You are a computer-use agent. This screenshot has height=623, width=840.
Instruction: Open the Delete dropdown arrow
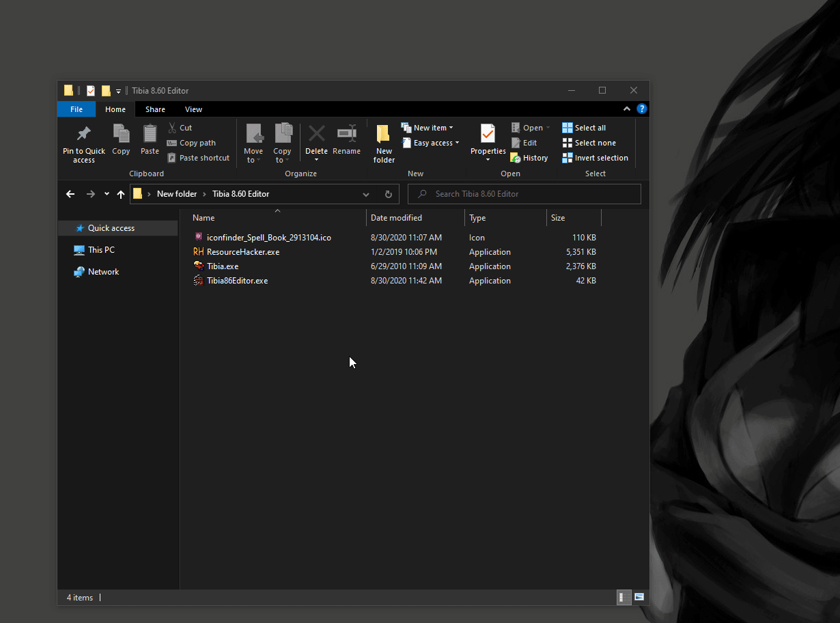(316, 160)
